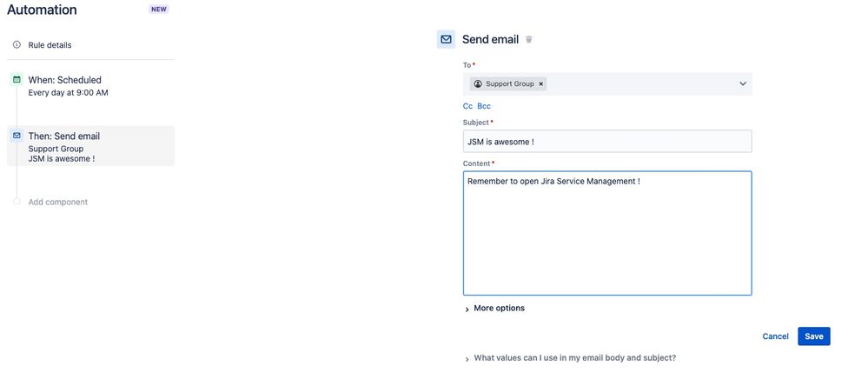Click the envelope icon beside Send email heading

click(446, 39)
